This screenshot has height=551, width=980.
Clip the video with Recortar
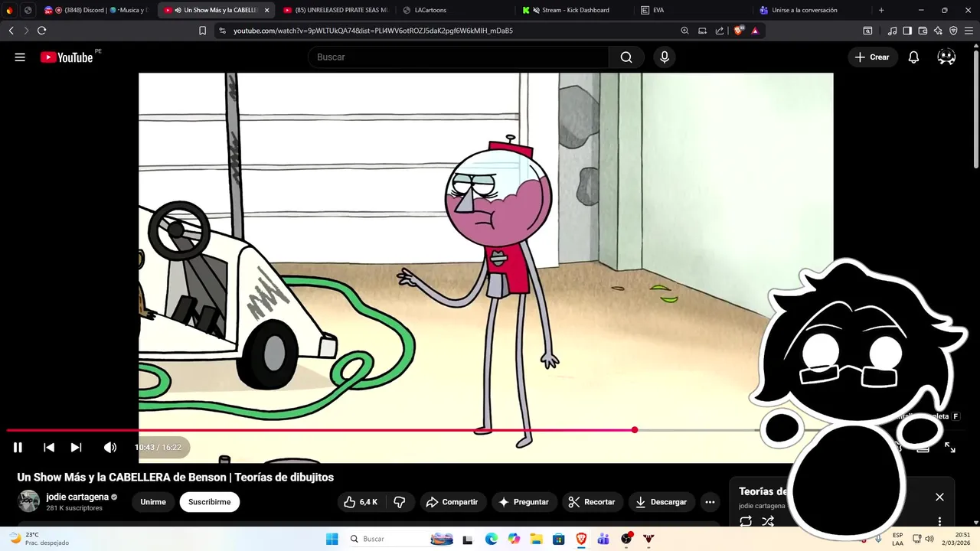coord(592,502)
